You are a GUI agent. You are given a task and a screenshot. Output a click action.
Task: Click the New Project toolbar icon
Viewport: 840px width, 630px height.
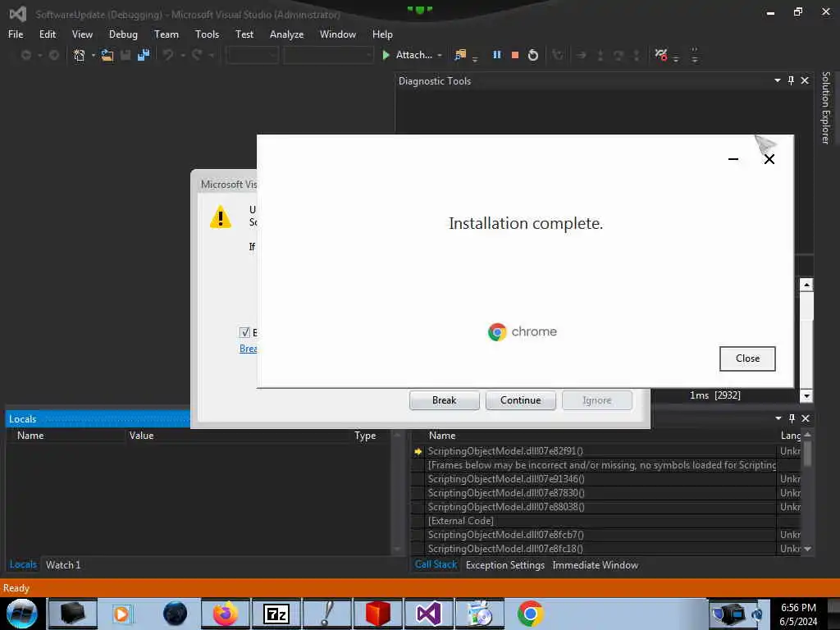click(80, 55)
